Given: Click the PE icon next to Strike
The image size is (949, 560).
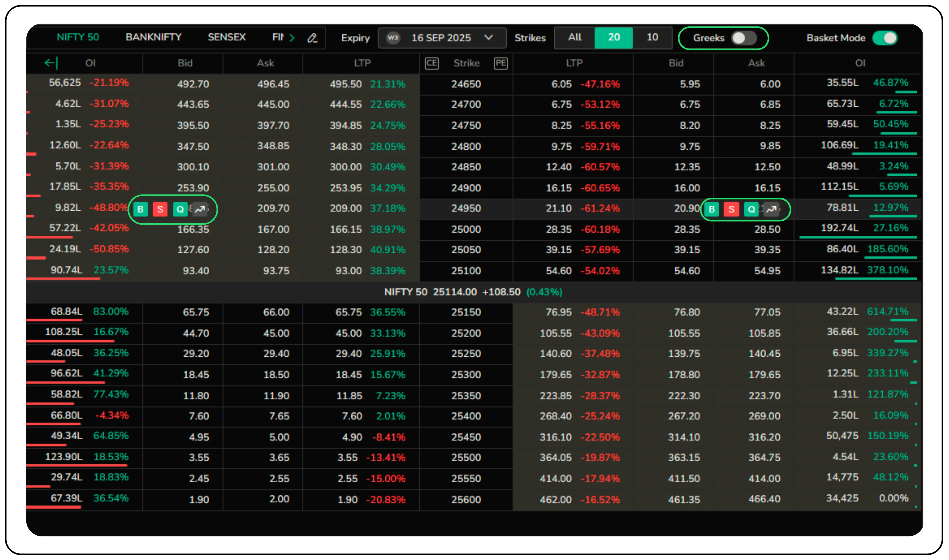Looking at the screenshot, I should pos(501,63).
